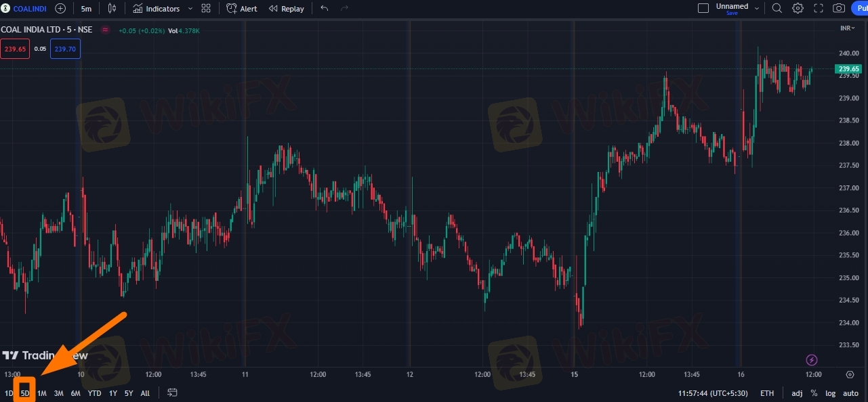Screen dimensions: 868x402
Task: Click the green 239.65 current price label
Action: click(x=848, y=69)
